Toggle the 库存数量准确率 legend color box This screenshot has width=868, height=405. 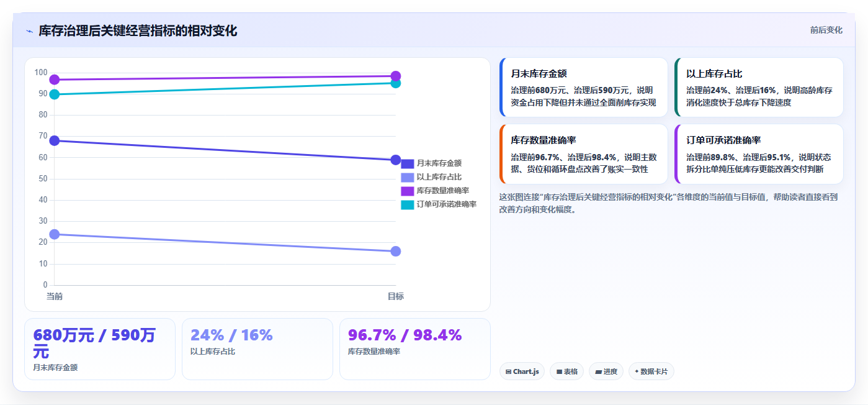tap(408, 191)
